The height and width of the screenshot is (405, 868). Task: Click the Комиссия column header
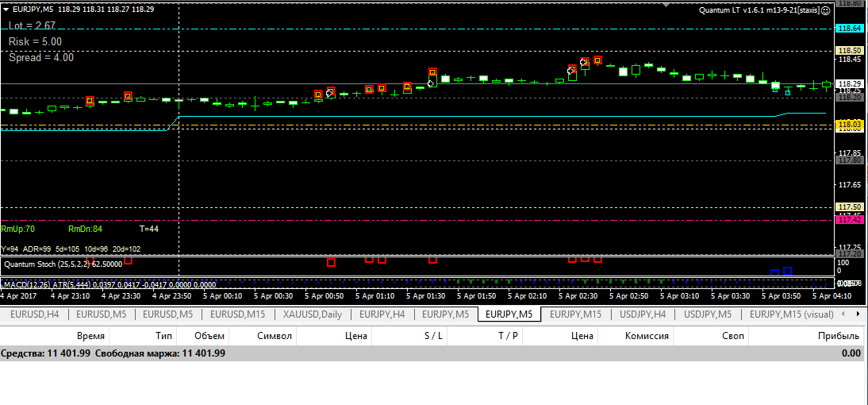pyautogui.click(x=636, y=336)
